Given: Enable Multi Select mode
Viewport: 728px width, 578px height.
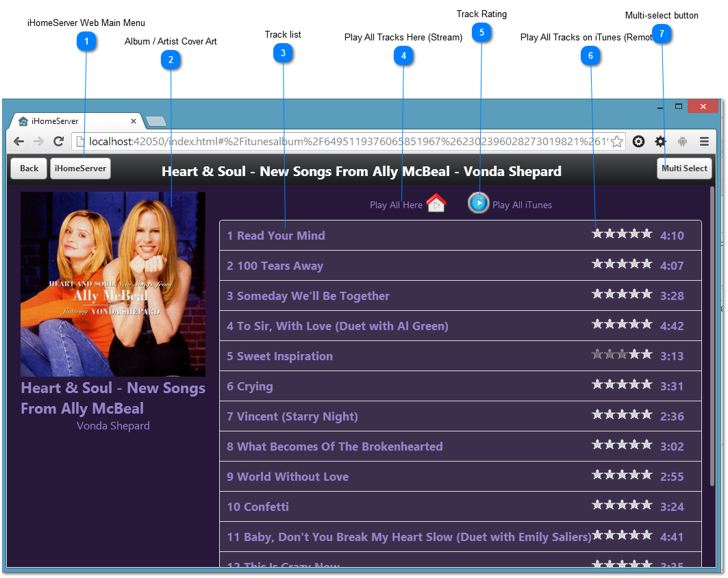Looking at the screenshot, I should coord(684,168).
